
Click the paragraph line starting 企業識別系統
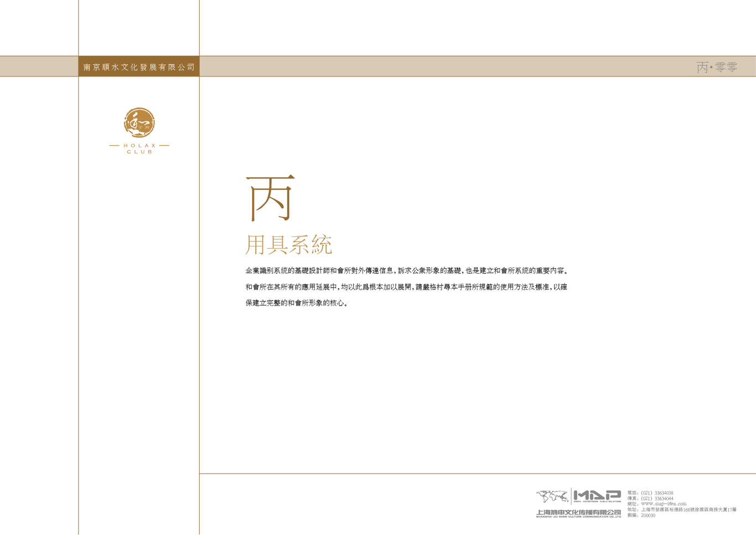pyautogui.click(x=408, y=271)
